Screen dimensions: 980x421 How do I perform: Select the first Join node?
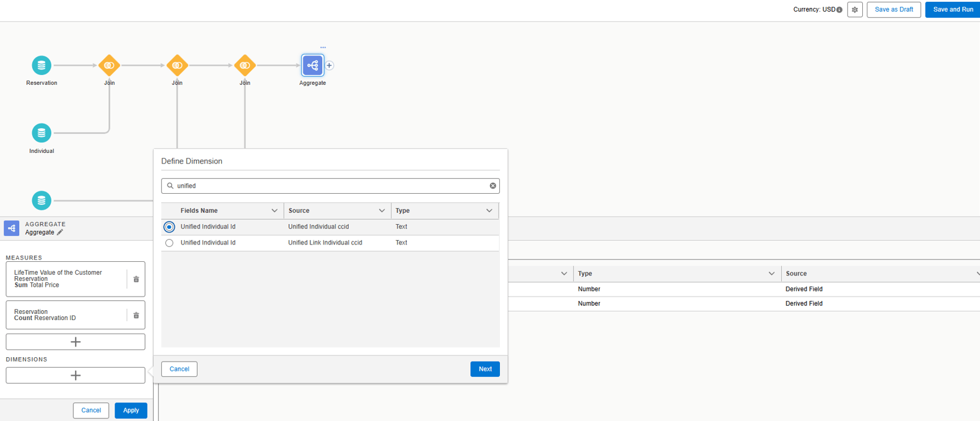click(109, 65)
